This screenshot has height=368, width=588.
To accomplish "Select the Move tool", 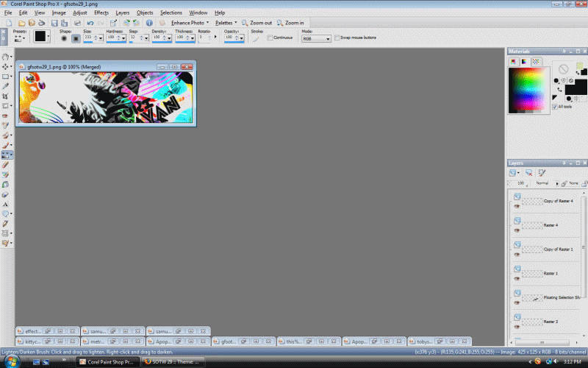I will click(5, 66).
